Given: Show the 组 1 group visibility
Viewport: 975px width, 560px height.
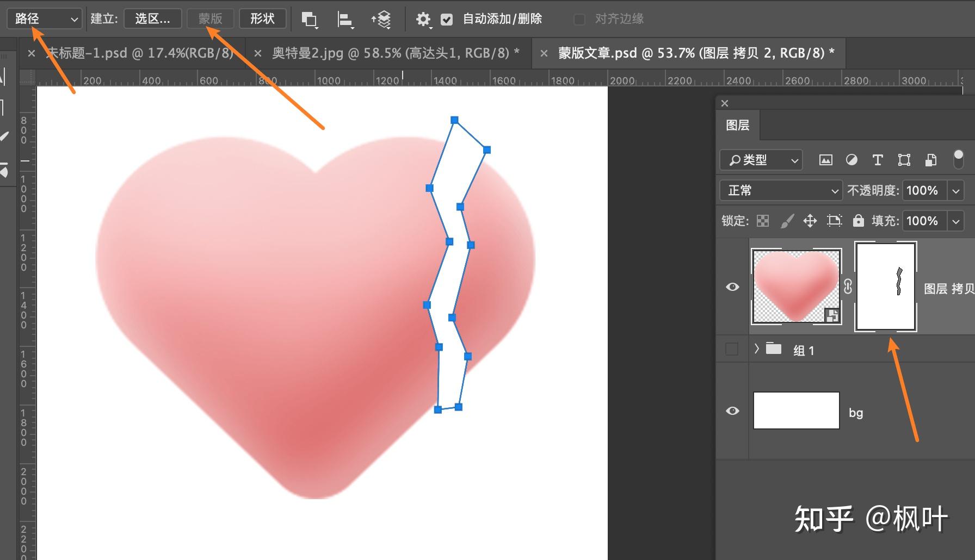Looking at the screenshot, I should (x=732, y=349).
